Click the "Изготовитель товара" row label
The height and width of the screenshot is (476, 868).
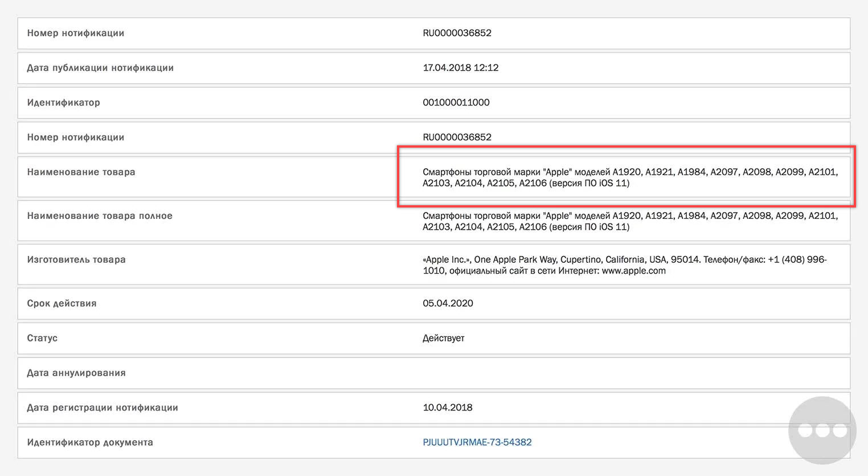76,259
